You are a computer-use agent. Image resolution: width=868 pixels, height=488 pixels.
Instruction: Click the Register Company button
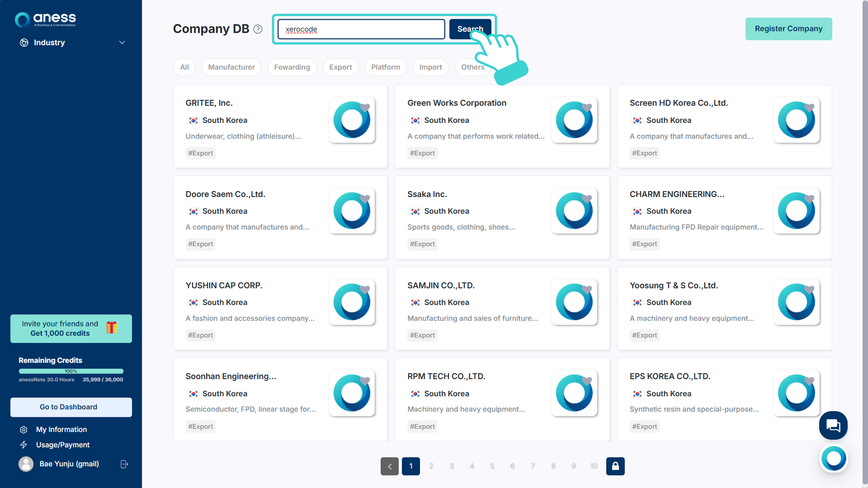tap(788, 29)
